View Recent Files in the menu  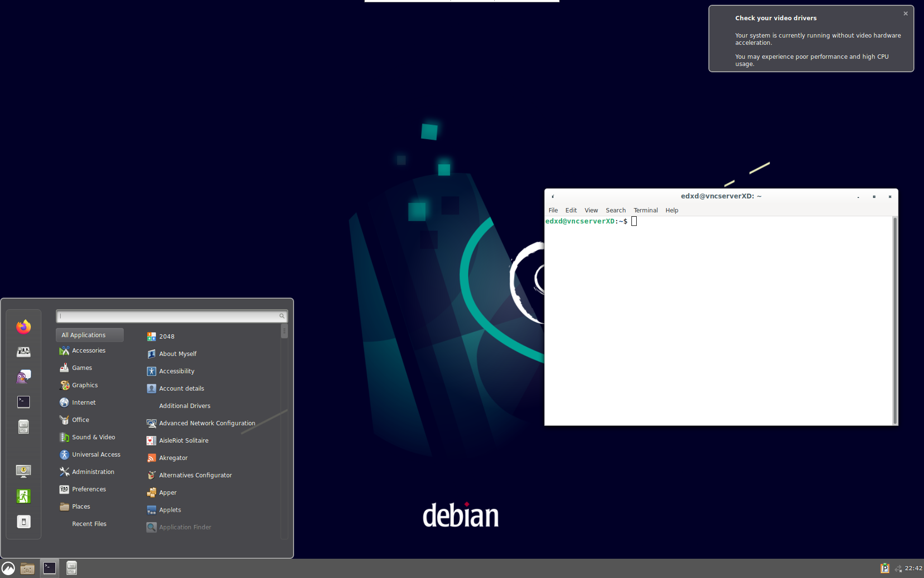pyautogui.click(x=90, y=524)
